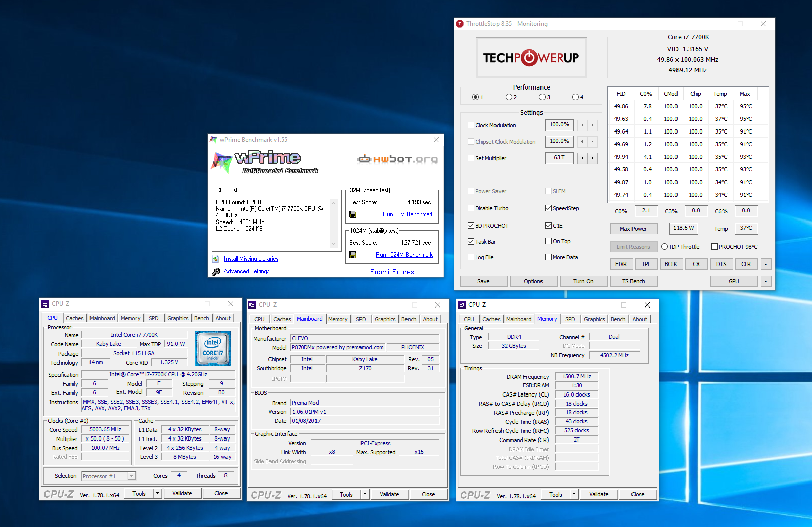The width and height of the screenshot is (812, 527).
Task: Open the Processor #1 selection dropdown
Action: tap(131, 476)
